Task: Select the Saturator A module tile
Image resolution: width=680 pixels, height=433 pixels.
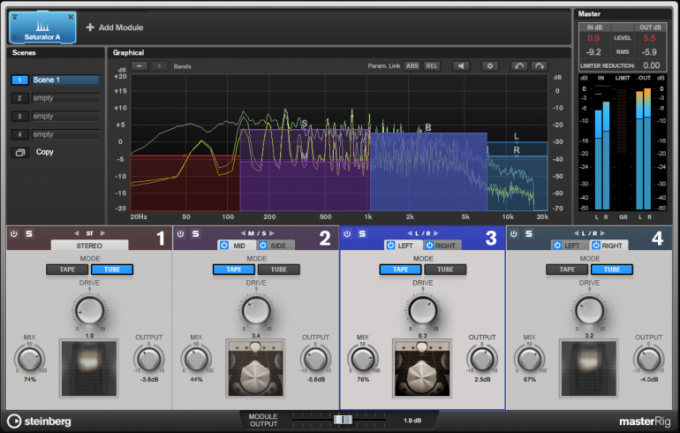Action: click(42, 27)
